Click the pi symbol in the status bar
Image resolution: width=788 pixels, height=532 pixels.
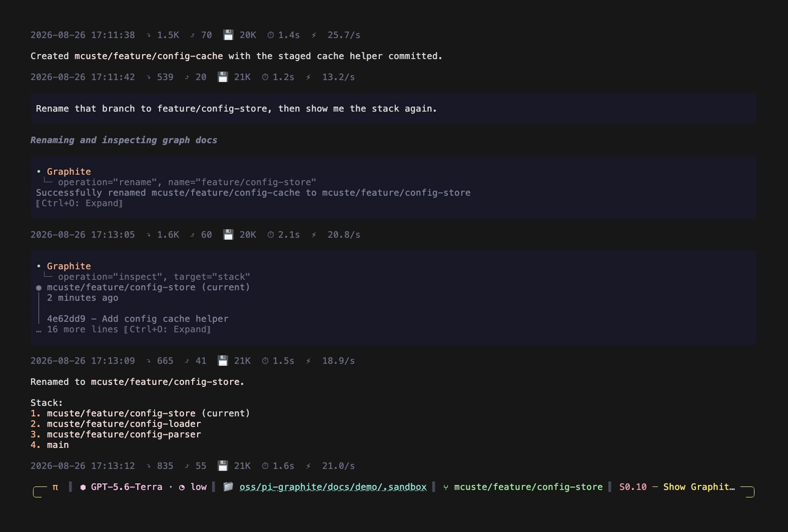tap(55, 487)
